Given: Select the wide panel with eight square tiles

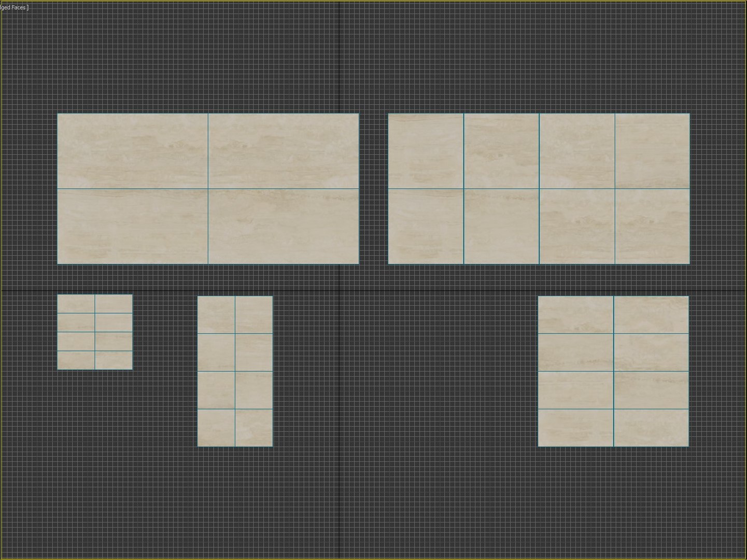Looking at the screenshot, I should click(539, 189).
